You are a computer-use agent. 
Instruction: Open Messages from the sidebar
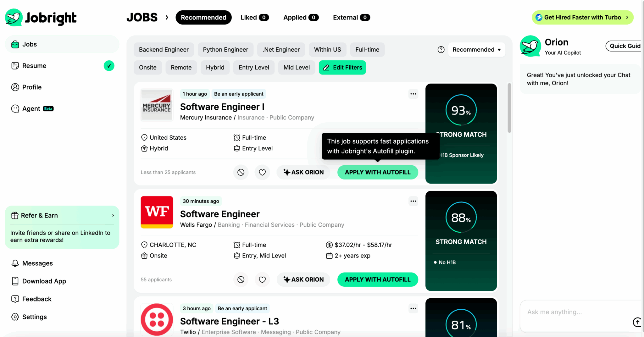[x=37, y=263]
